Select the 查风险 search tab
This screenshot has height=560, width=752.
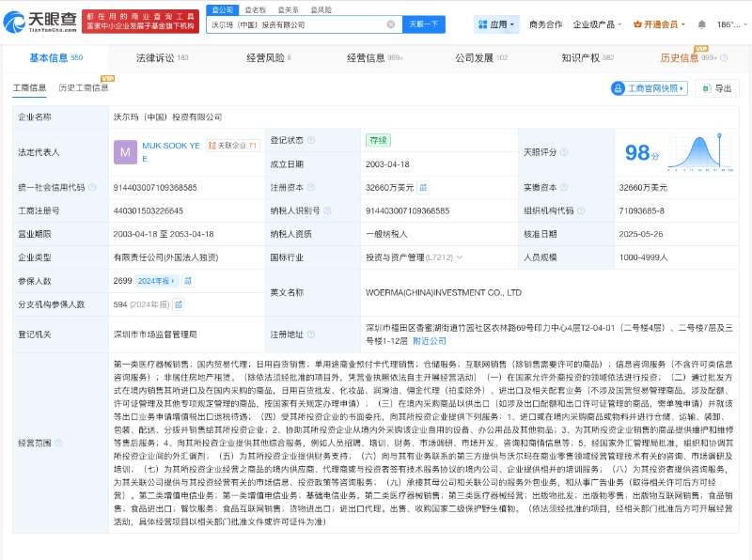(321, 9)
